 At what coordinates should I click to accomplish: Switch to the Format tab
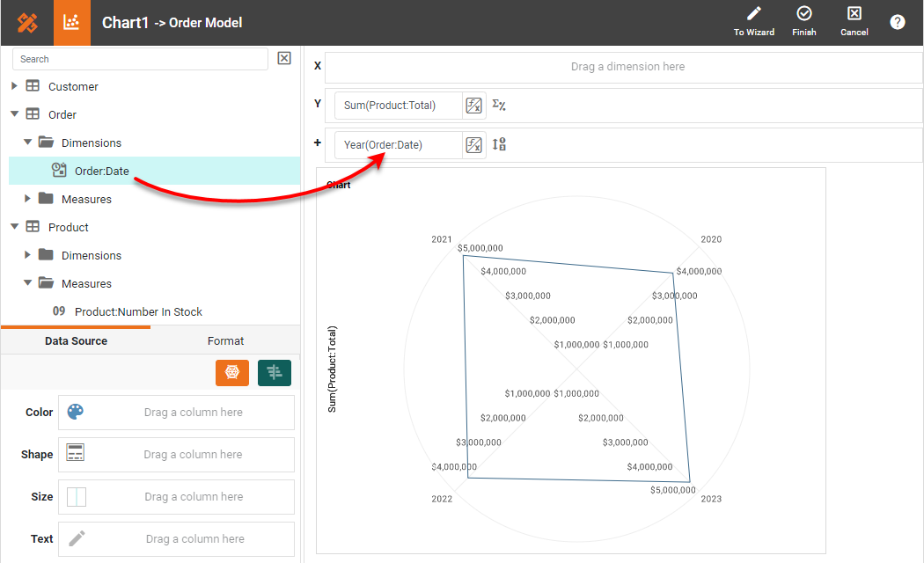(x=225, y=341)
